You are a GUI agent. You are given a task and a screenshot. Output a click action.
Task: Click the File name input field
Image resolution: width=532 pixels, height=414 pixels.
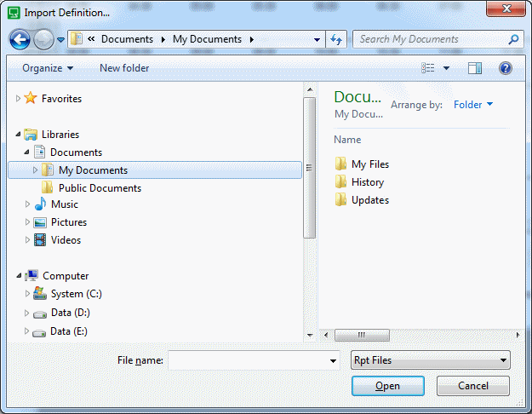[247, 360]
